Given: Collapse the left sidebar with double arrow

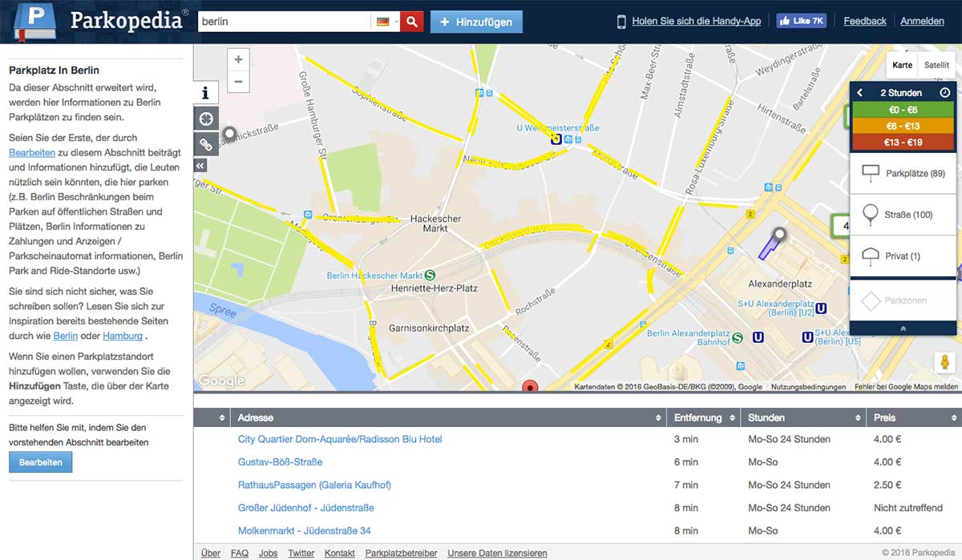Looking at the screenshot, I should coord(200,165).
